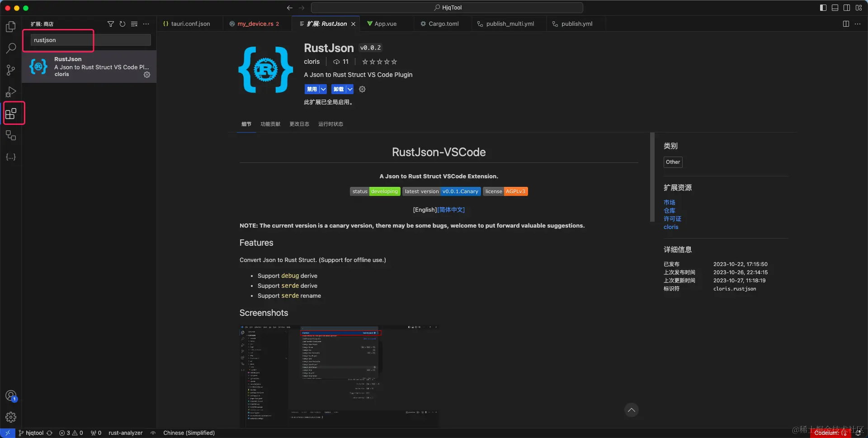Select the 功能贡献 feature contributions tab

(270, 124)
